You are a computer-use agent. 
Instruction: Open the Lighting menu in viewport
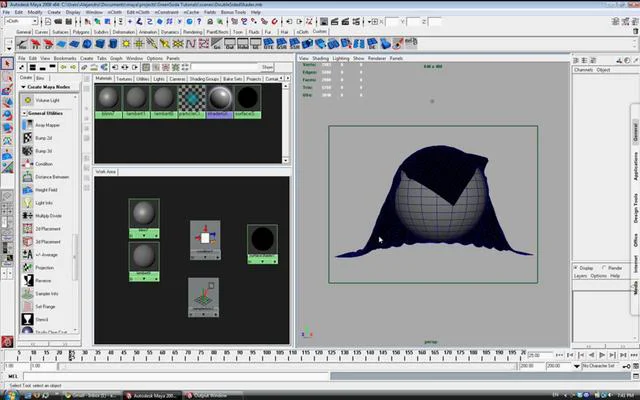point(341,58)
